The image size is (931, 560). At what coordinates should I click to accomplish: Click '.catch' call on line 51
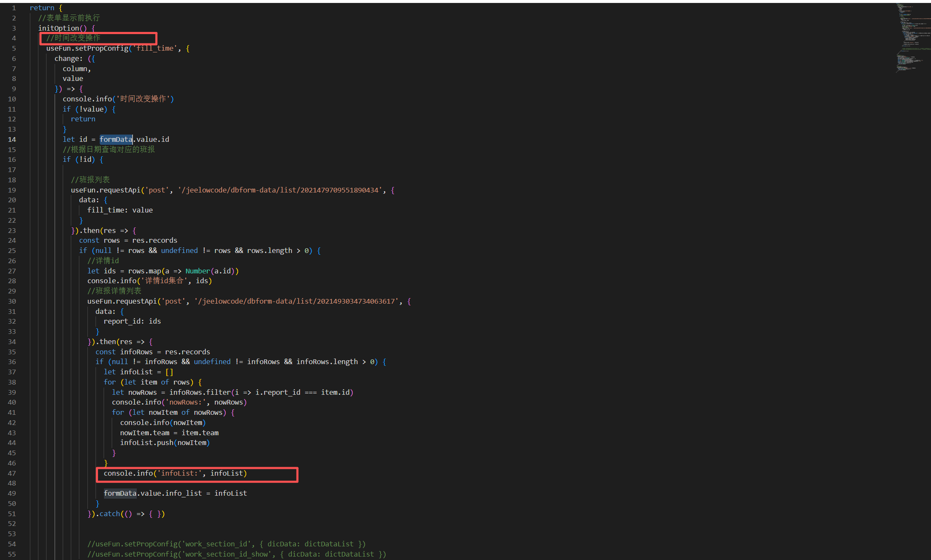tap(109, 514)
